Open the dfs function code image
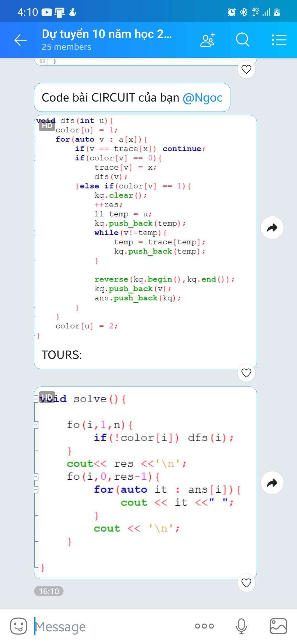This screenshot has height=644, width=297. click(145, 228)
